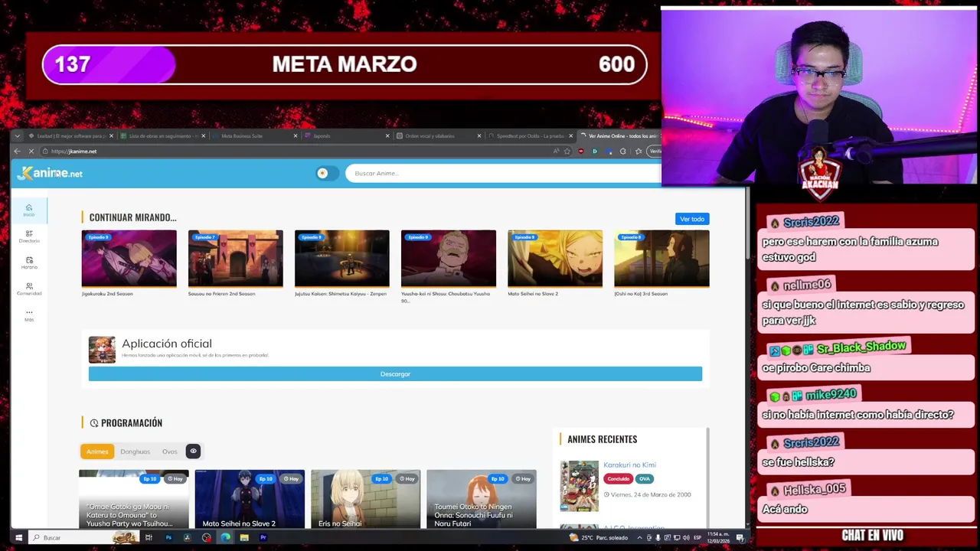Click the Buscar Anime search field

tap(501, 173)
